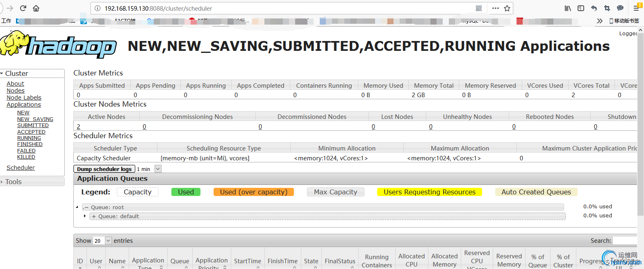The width and height of the screenshot is (644, 269).
Task: Click the undo arrow toolbar icon
Action: point(594,8)
